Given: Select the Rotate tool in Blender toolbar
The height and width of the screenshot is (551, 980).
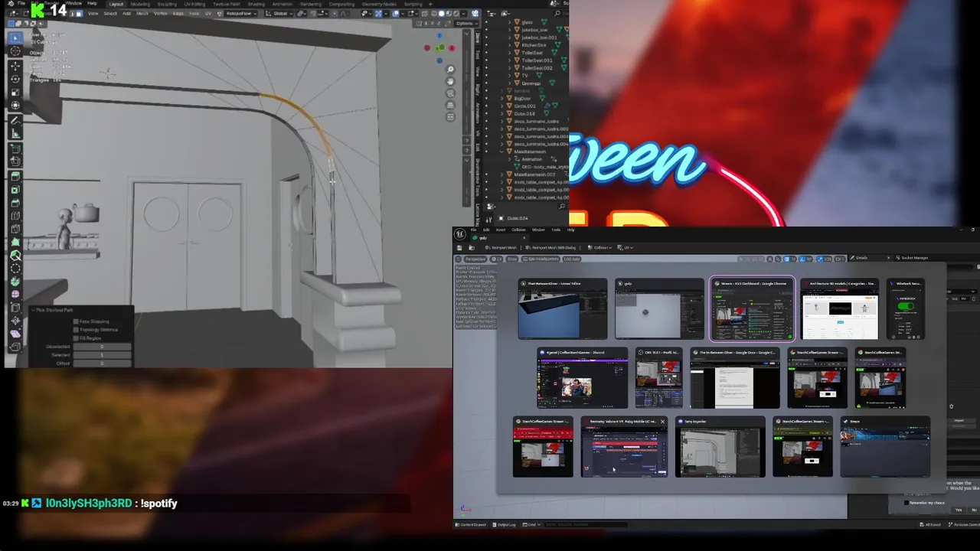Looking at the screenshot, I should coord(15,79).
